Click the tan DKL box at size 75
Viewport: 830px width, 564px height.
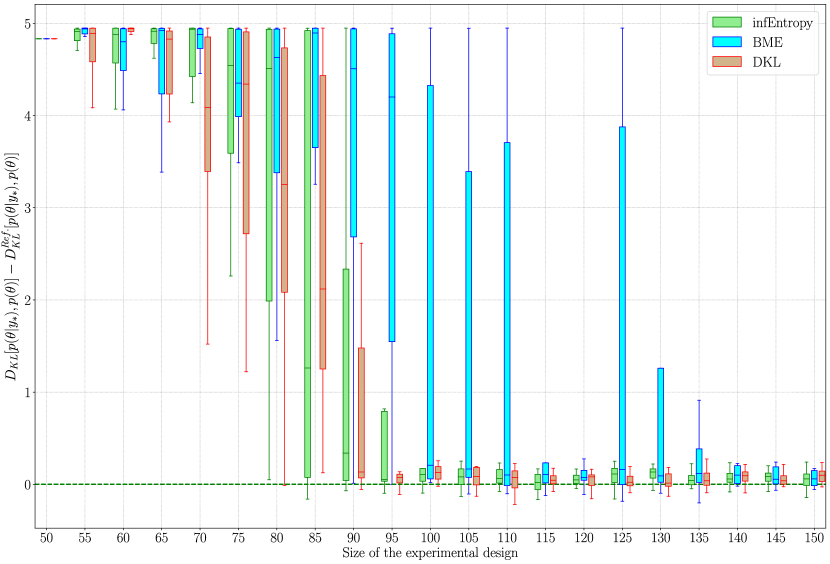[x=246, y=132]
